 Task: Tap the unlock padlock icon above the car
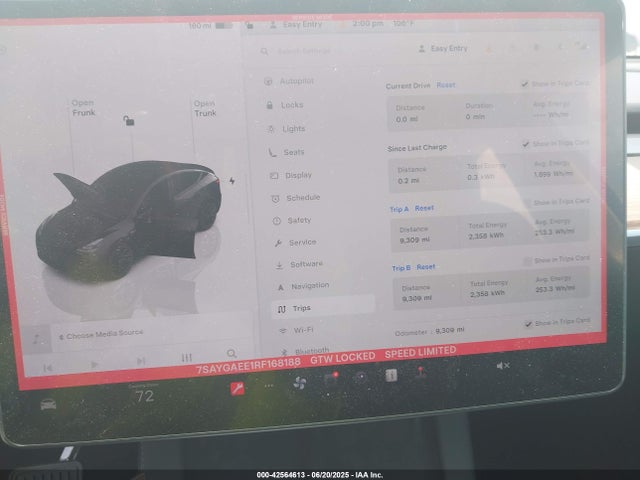coord(129,120)
